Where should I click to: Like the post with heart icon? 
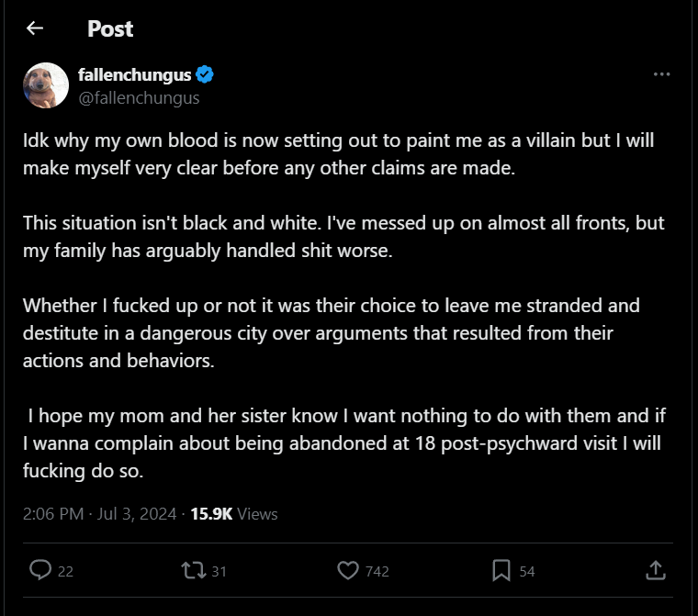(347, 570)
